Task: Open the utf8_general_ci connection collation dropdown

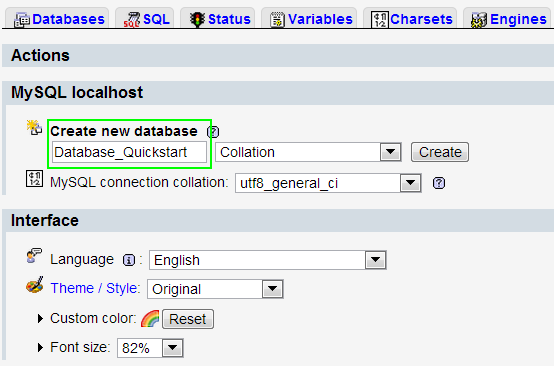Action: click(x=328, y=183)
